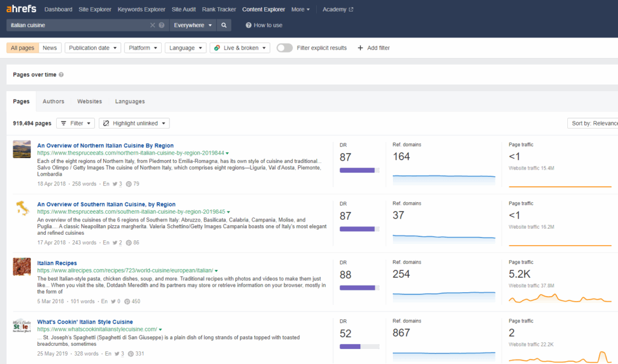Click Page traffic chart for Italian Recipes
This screenshot has height=364, width=618.
tap(560, 298)
